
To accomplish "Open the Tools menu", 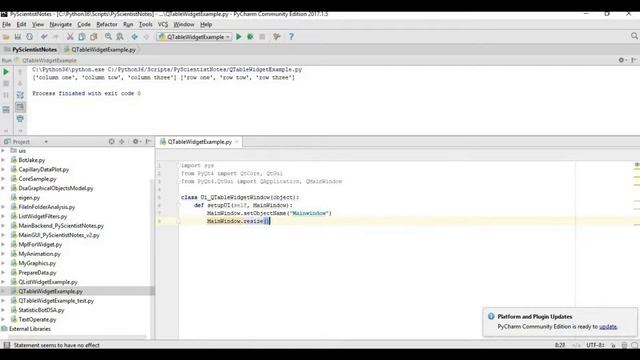I will (146, 24).
